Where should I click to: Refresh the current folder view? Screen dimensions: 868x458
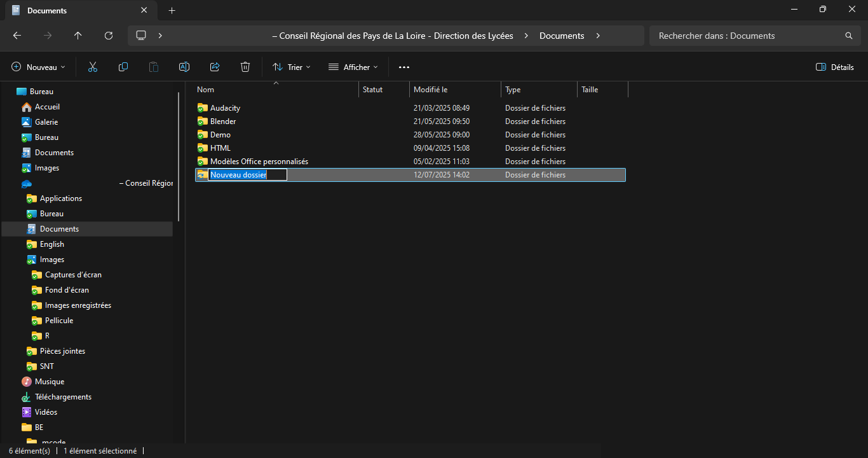(x=109, y=36)
